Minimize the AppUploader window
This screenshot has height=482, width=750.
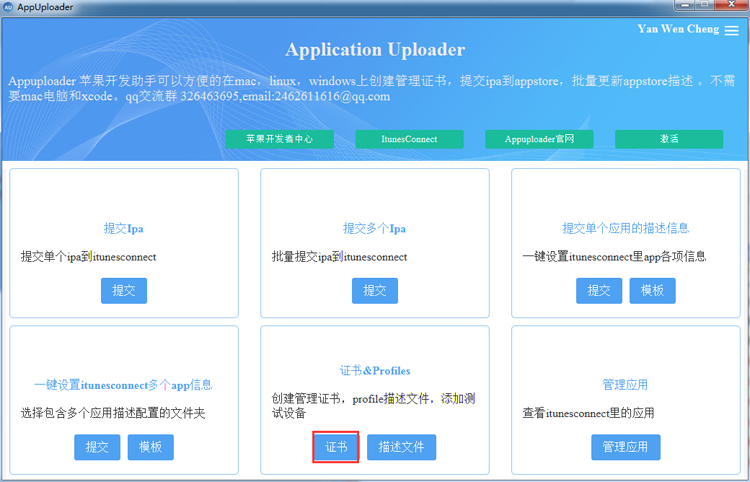click(x=685, y=5)
